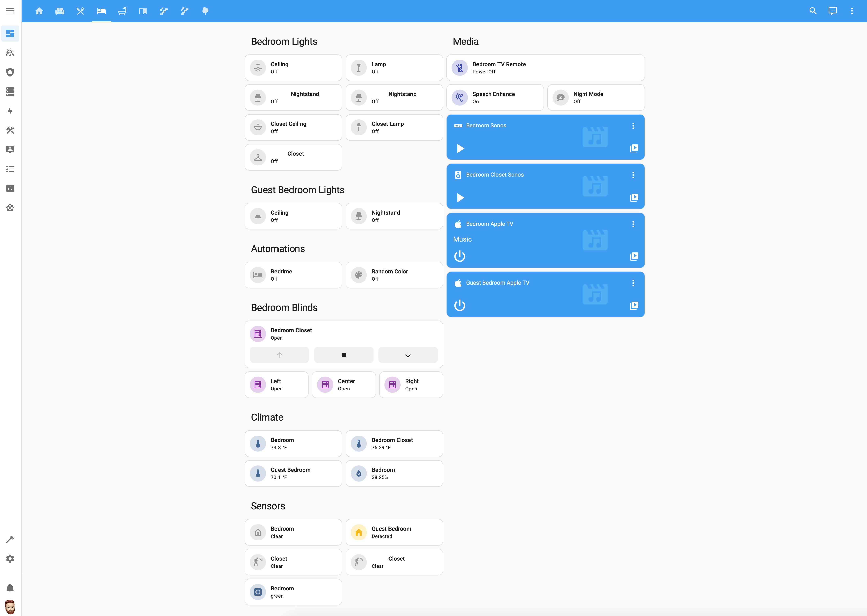Open Notifications bell in sidebar
Viewport: 867px width, 616px height.
(x=10, y=588)
